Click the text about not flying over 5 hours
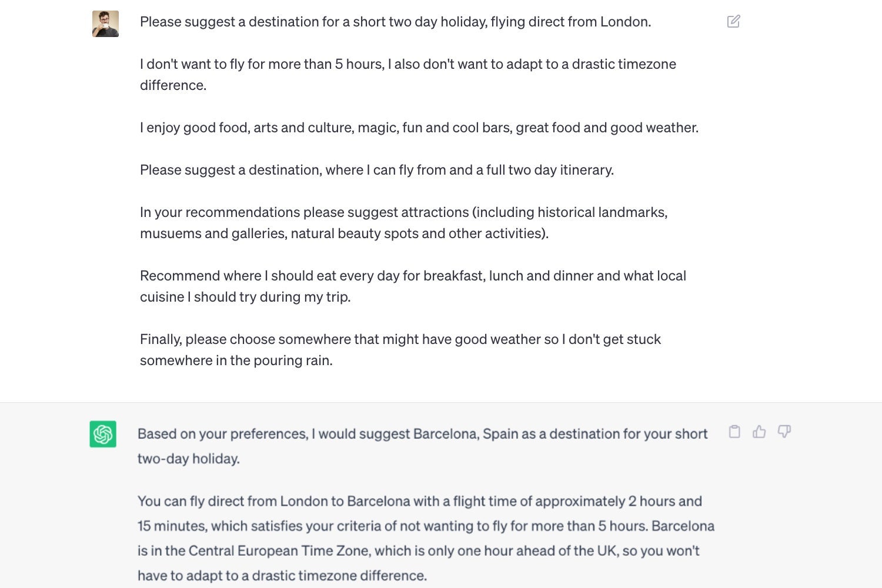 [408, 75]
